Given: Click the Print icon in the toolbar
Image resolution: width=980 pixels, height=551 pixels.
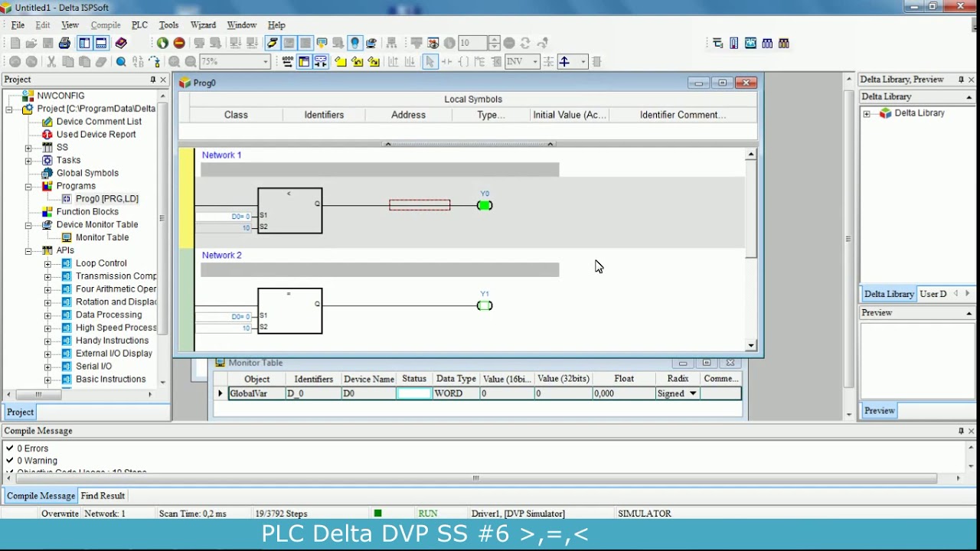Looking at the screenshot, I should (x=64, y=43).
